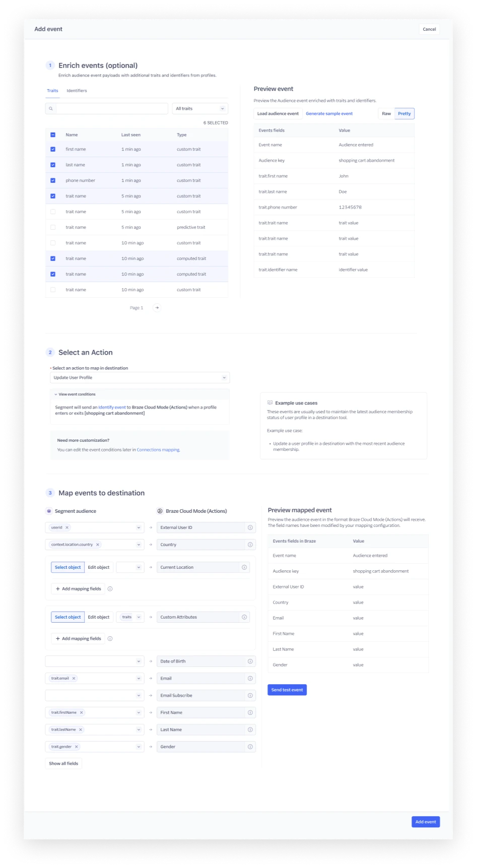The height and width of the screenshot is (868, 477).
Task: Choose Edit object for Custom Attributes mapping
Action: pyautogui.click(x=99, y=617)
